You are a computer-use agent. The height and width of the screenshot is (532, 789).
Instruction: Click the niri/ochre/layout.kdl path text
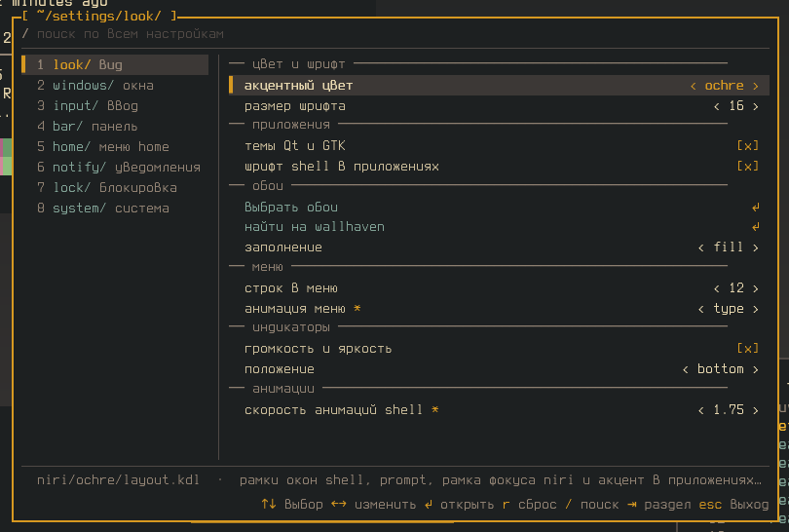[118, 480]
